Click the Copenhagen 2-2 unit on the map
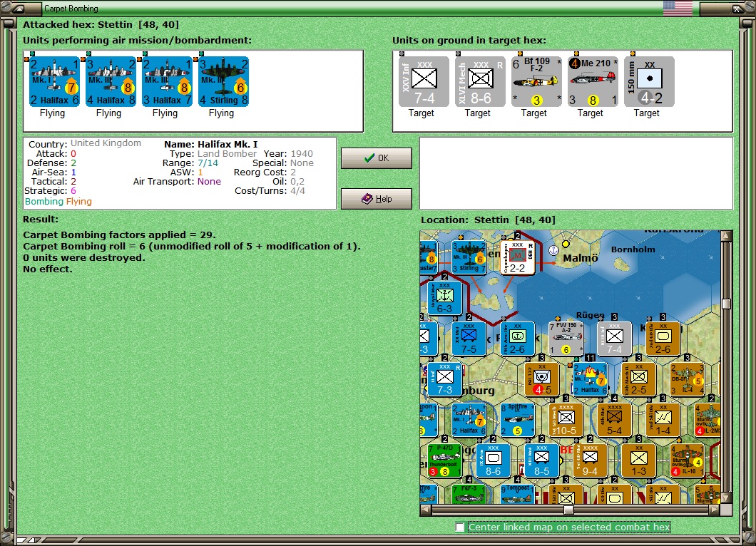This screenshot has width=756, height=546. [518, 257]
